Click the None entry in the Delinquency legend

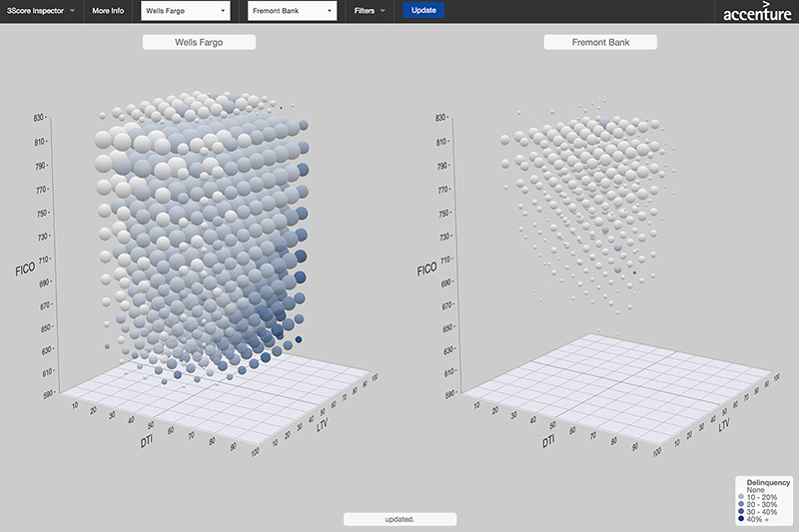[755, 489]
